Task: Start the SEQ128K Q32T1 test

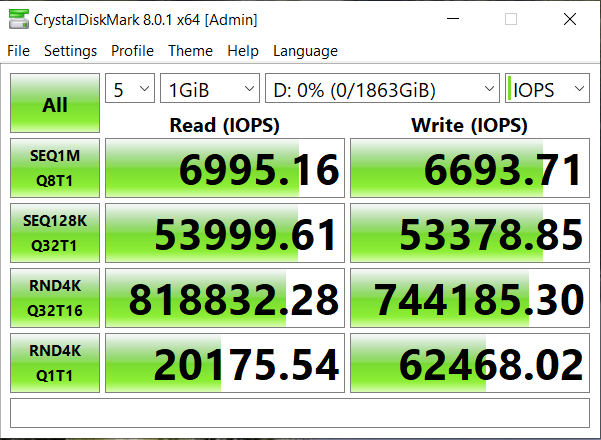Action: [55, 233]
